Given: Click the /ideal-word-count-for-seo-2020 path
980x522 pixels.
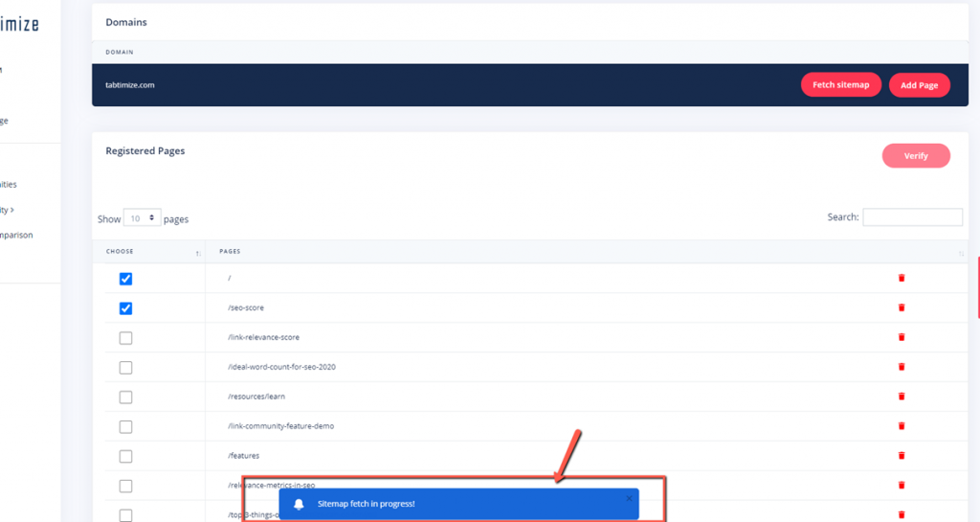Looking at the screenshot, I should point(281,367).
